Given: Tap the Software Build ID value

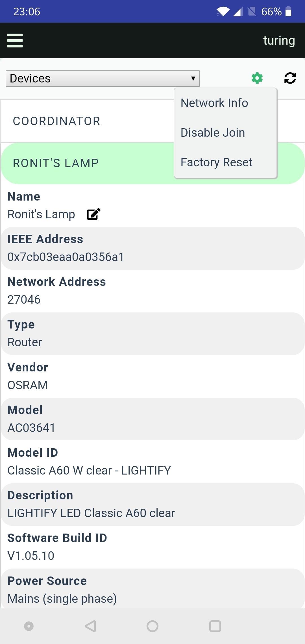Looking at the screenshot, I should (x=31, y=556).
